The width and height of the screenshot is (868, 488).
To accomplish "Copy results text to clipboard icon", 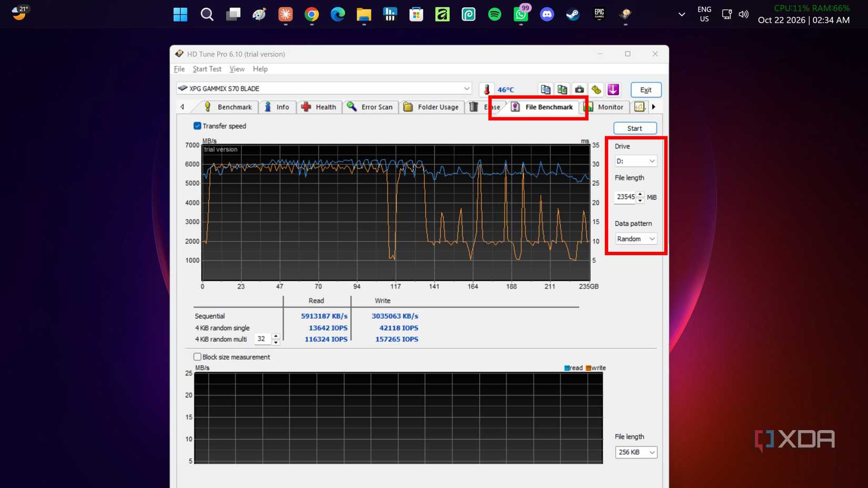I will pyautogui.click(x=546, y=89).
